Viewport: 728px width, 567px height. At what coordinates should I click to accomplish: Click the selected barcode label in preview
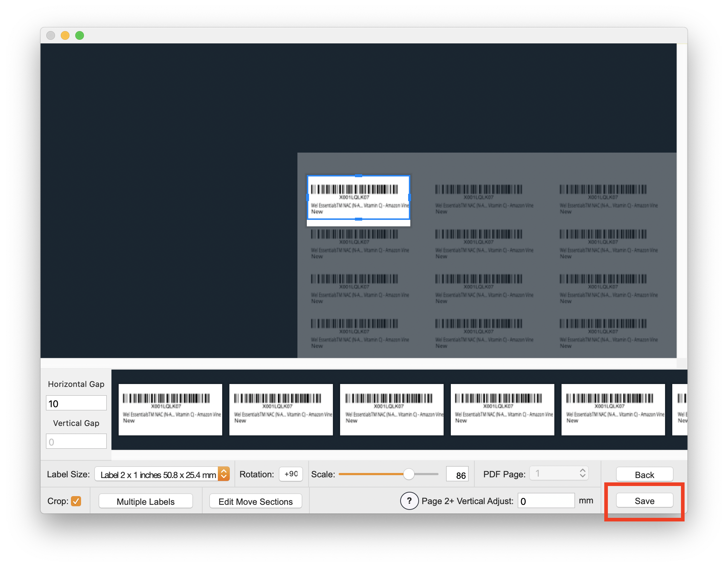click(359, 197)
